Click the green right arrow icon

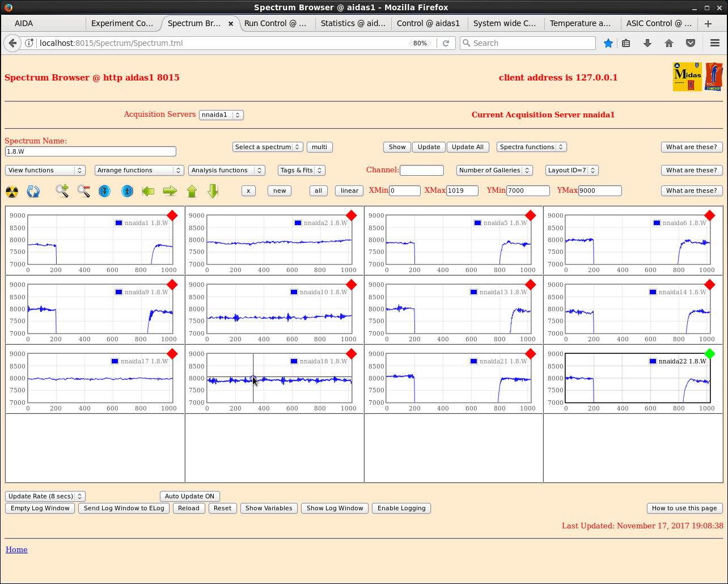click(x=170, y=191)
